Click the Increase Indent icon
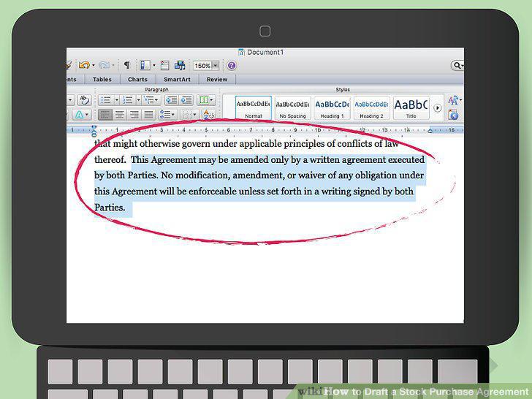 (186, 100)
